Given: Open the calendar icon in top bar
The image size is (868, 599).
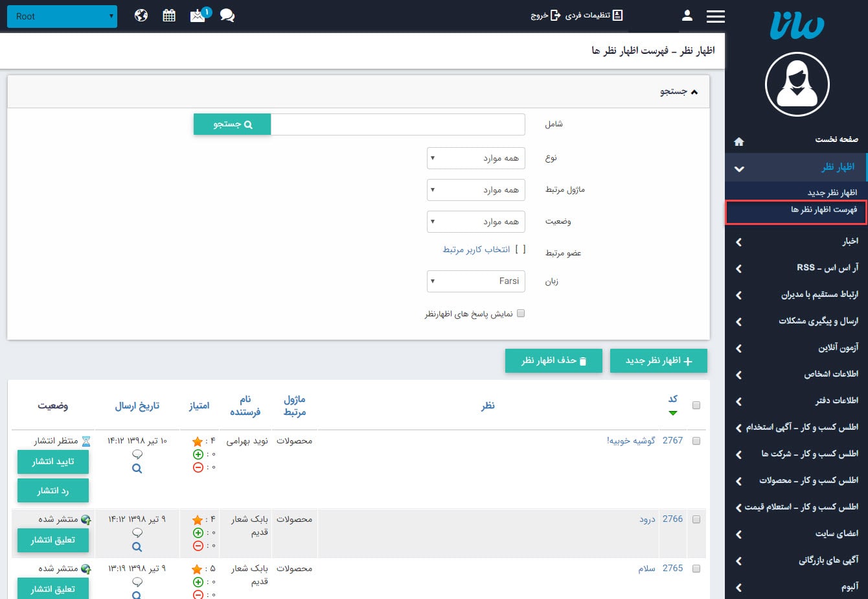Looking at the screenshot, I should [x=169, y=16].
